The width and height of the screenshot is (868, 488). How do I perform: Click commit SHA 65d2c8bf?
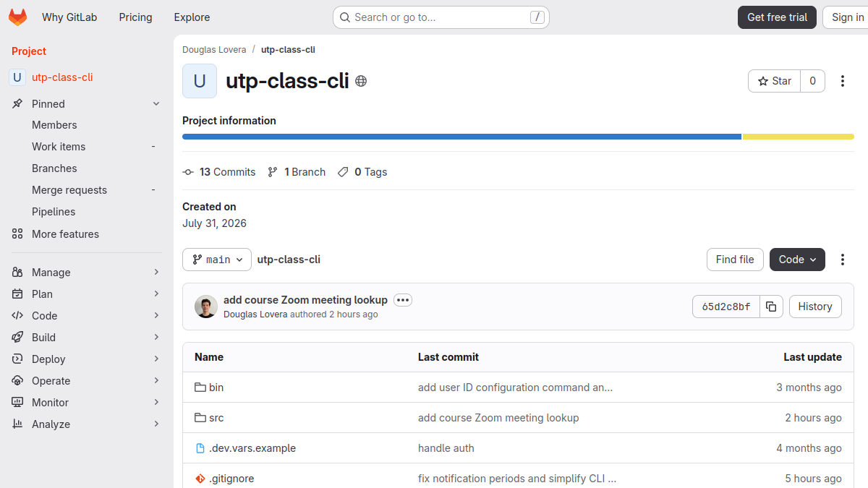726,307
